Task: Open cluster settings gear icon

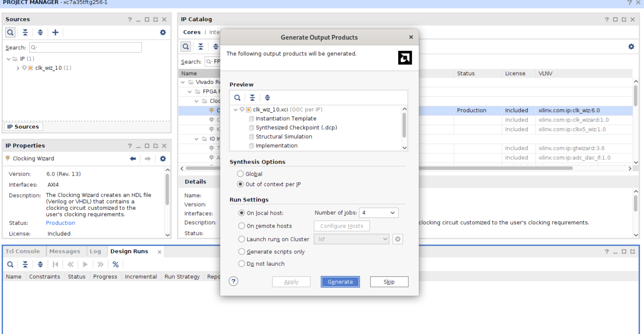Action: (x=398, y=239)
